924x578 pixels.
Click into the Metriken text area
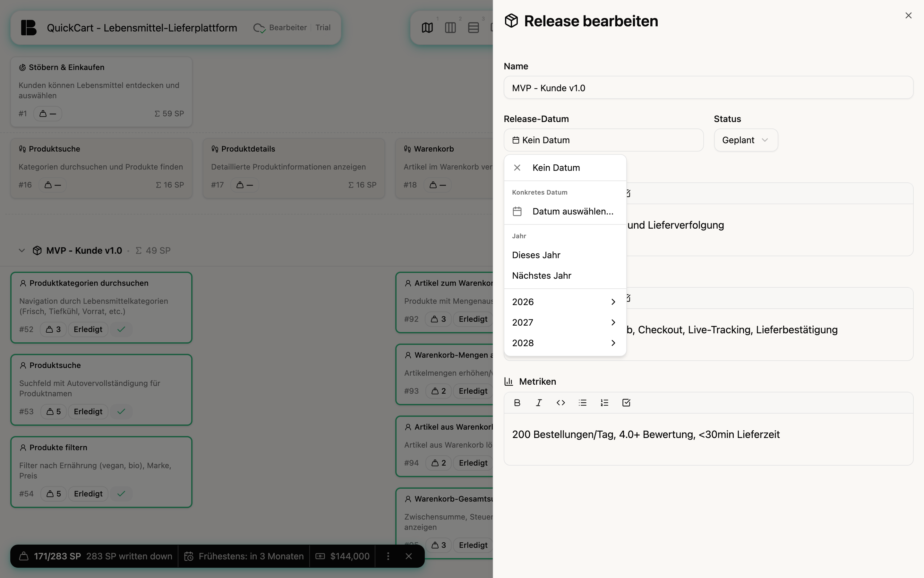pos(708,439)
